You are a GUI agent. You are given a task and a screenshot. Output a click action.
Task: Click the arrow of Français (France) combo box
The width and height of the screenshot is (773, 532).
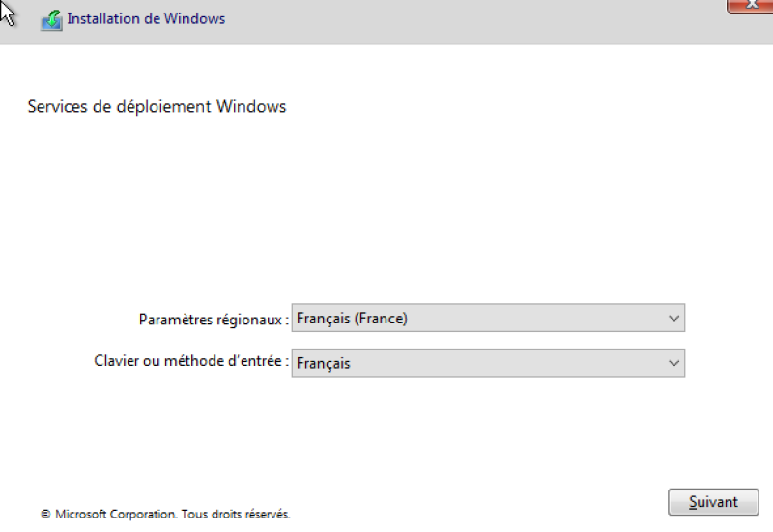(673, 319)
